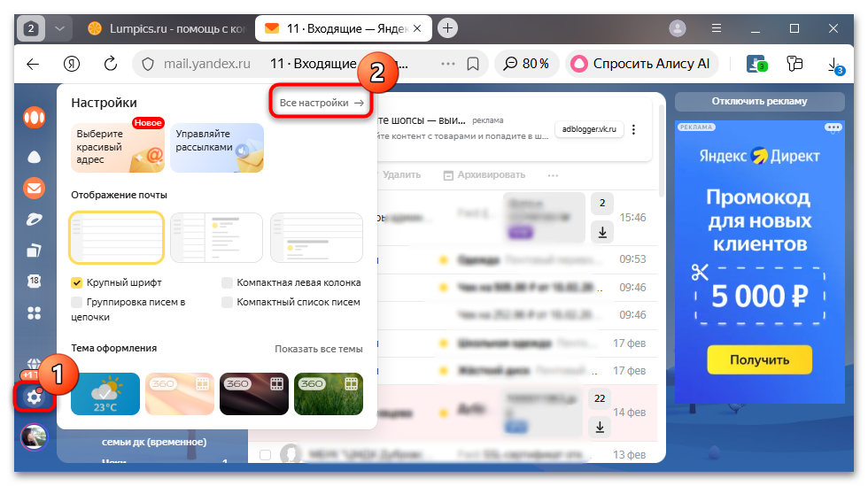Select the horizontal split mail layout
The image size is (868, 486).
[317, 237]
